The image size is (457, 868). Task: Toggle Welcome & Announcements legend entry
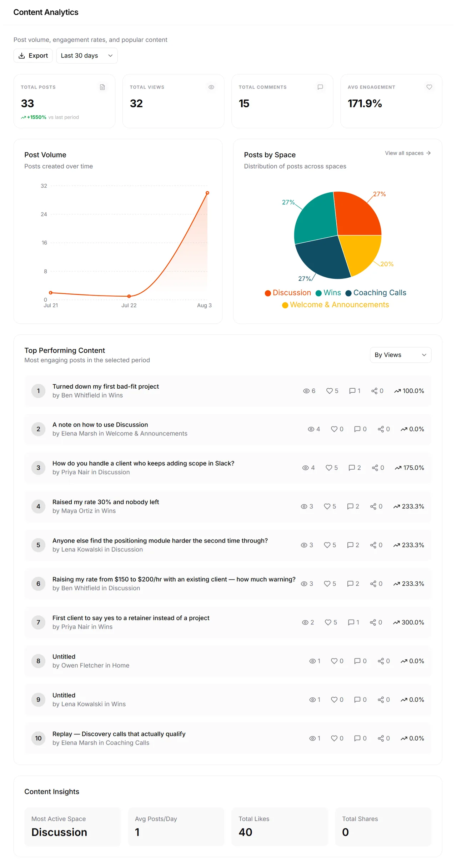click(x=336, y=305)
